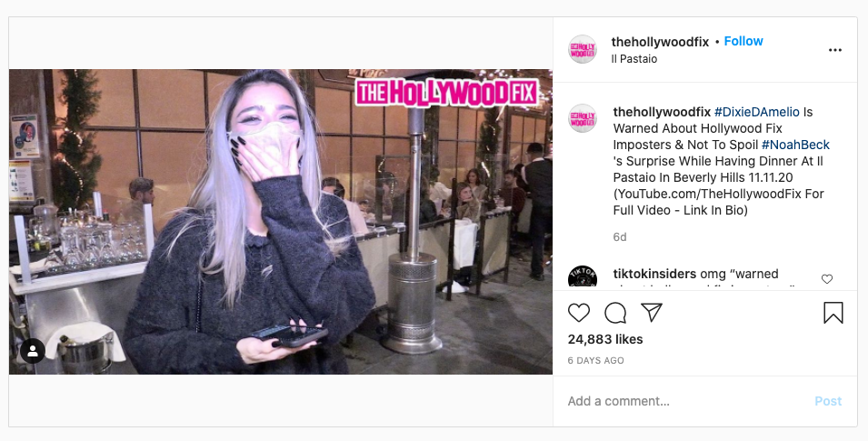The height and width of the screenshot is (441, 868).
Task: Open tiktokinsiders commenter avatar
Action: tap(583, 276)
